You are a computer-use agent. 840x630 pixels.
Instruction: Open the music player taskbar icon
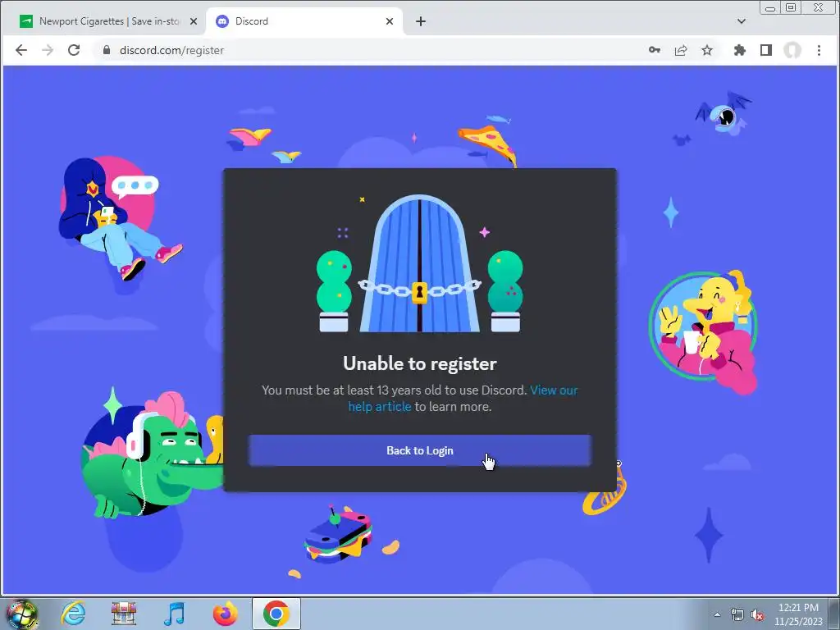[x=174, y=614]
